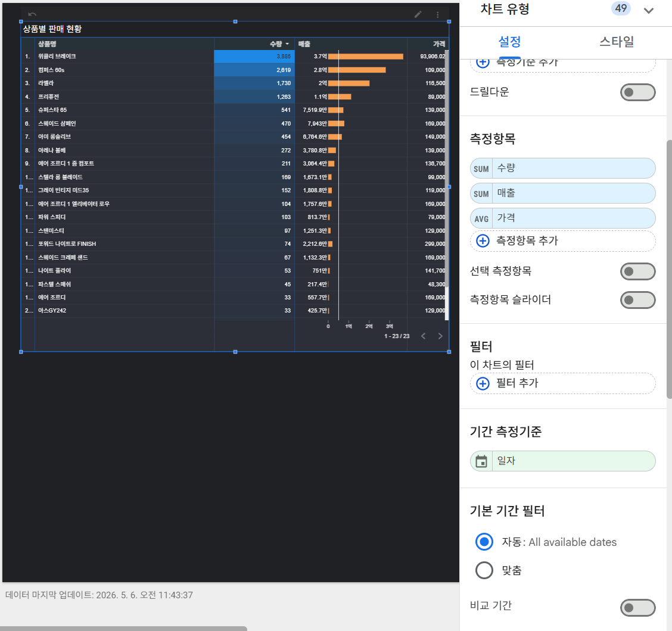Switch to the 설정 tab
Viewport: 672px width, 631px height.
509,42
